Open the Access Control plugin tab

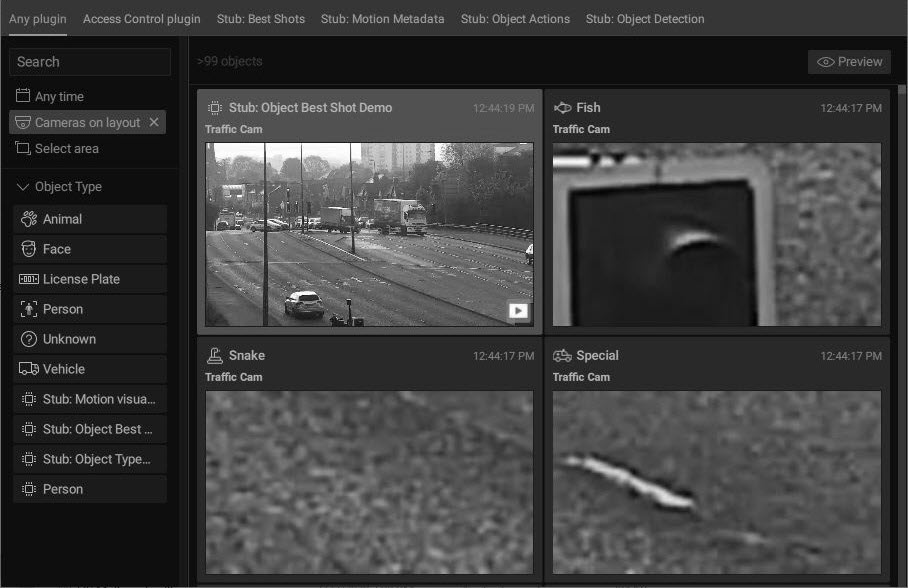pyautogui.click(x=141, y=18)
